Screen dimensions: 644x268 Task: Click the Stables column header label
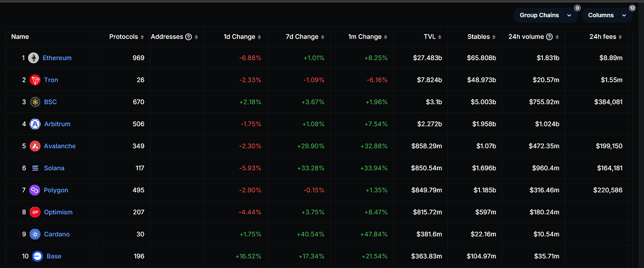click(x=478, y=37)
